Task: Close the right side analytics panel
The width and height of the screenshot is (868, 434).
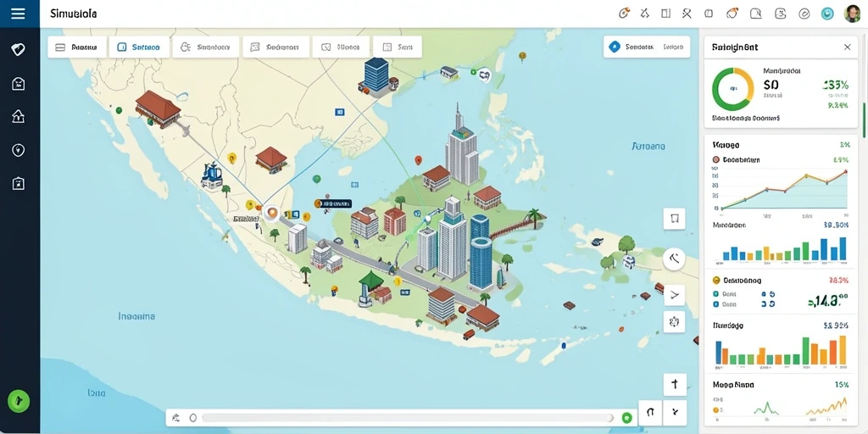Action: pyautogui.click(x=847, y=47)
